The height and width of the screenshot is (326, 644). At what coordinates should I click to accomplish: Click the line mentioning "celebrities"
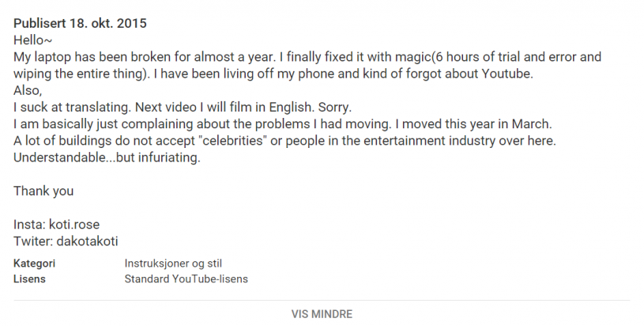284,141
